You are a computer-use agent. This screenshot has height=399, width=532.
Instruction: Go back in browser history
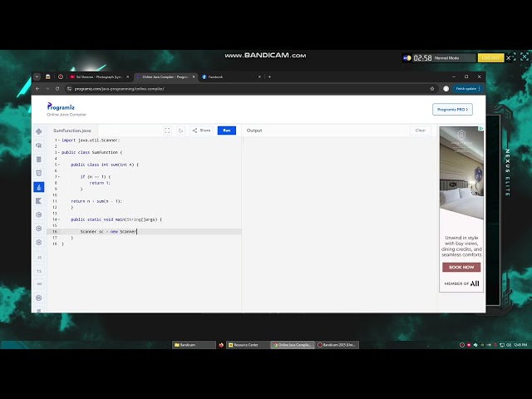[x=37, y=89]
